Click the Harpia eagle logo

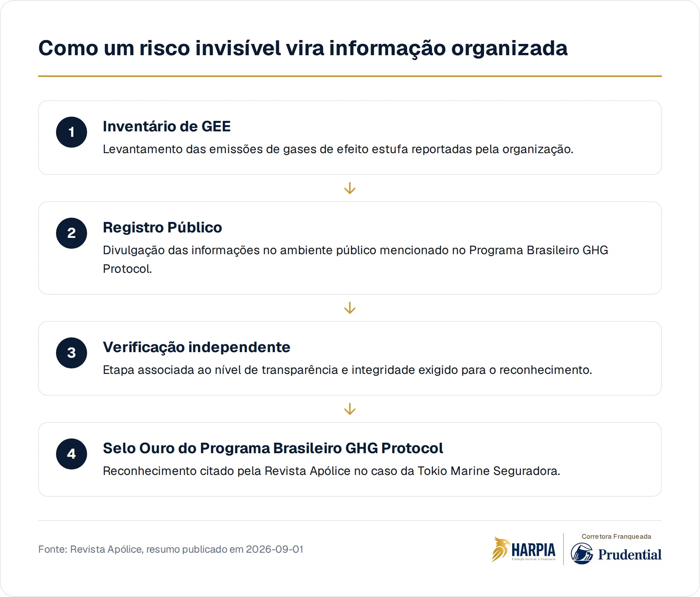pyautogui.click(x=500, y=549)
